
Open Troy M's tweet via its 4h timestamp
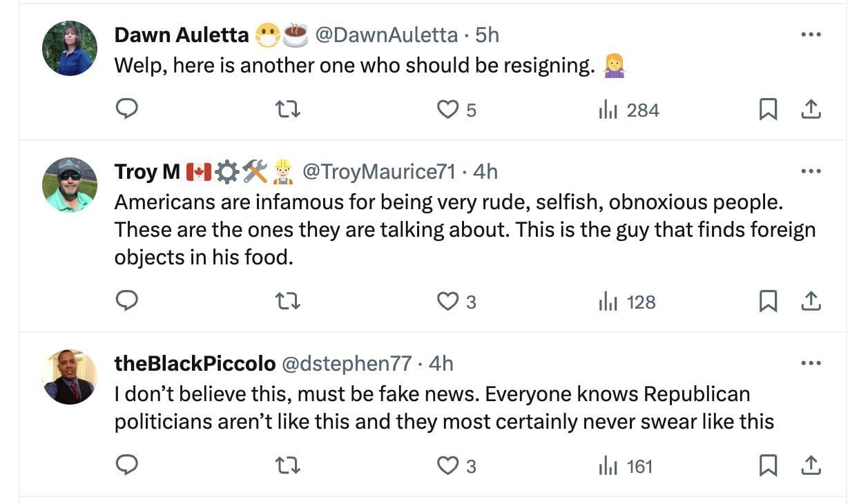[x=487, y=171]
